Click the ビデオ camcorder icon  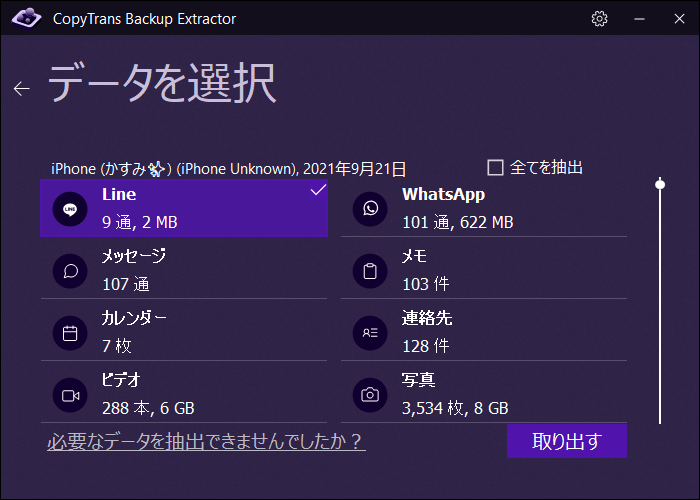click(70, 395)
